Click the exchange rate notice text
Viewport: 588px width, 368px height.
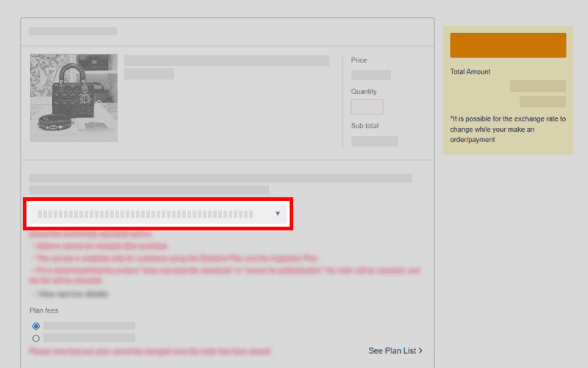[507, 129]
